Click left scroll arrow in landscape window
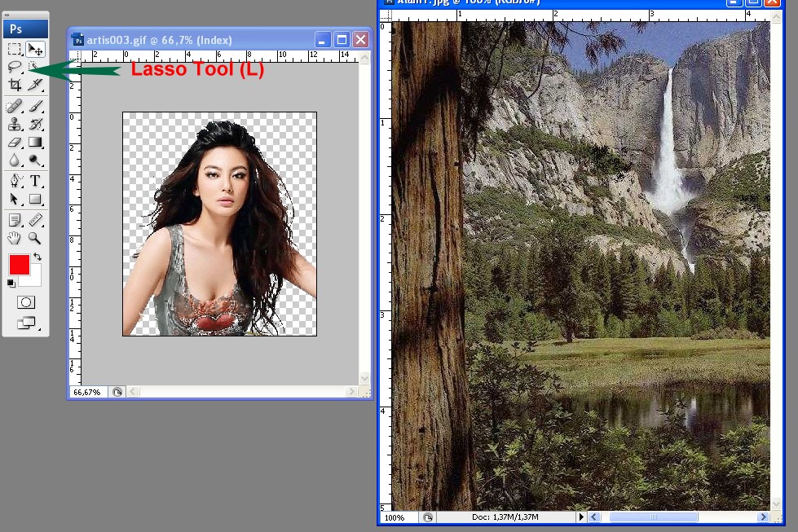The image size is (798, 532). 594,517
